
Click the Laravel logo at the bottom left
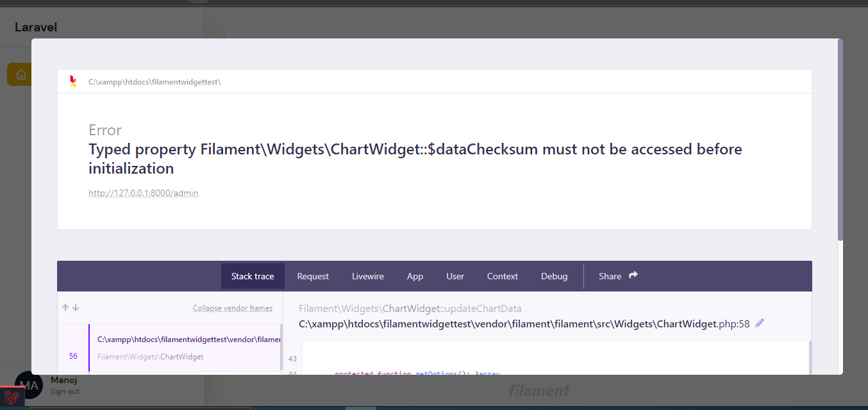12,398
